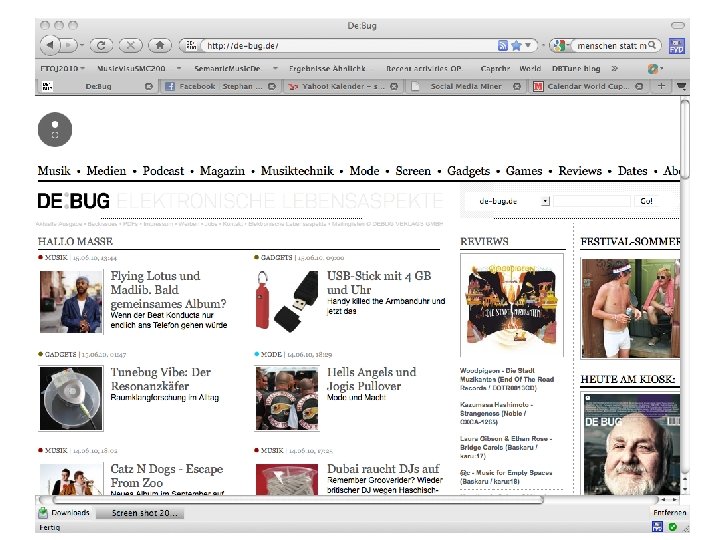The image size is (720, 540).
Task: Open the Hells Angels article thumbnail
Action: [287, 398]
